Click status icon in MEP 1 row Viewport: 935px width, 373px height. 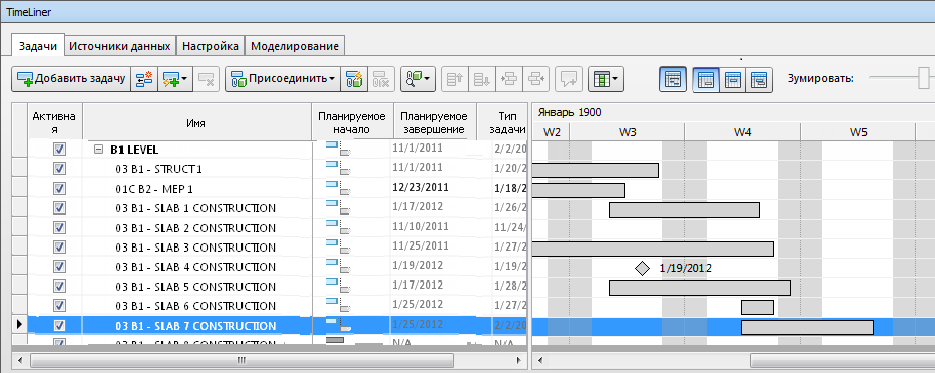pyautogui.click(x=338, y=188)
